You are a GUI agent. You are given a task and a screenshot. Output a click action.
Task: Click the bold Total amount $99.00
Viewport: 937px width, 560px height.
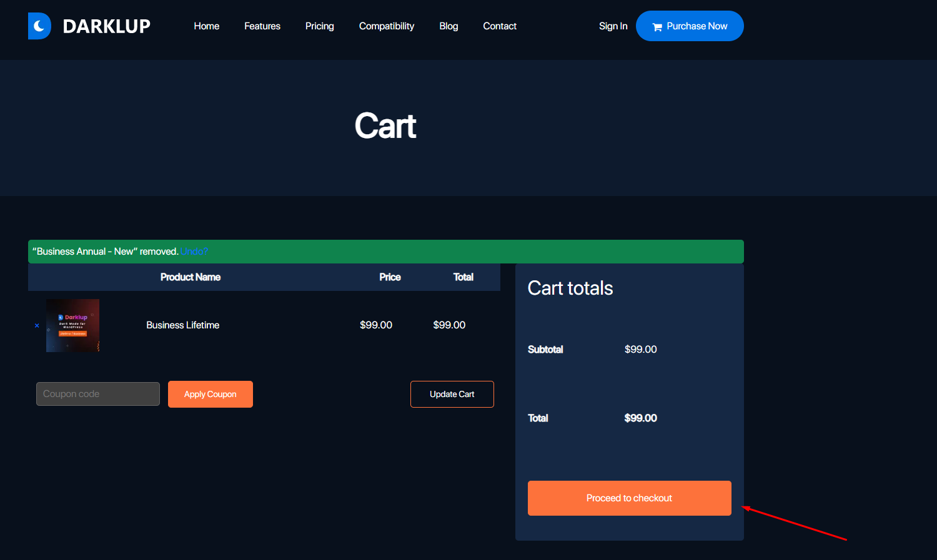641,418
